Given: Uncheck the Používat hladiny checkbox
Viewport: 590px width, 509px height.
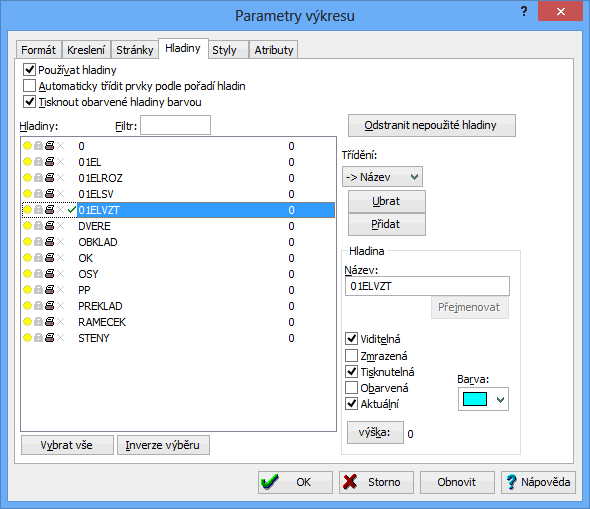Looking at the screenshot, I should (x=29, y=70).
